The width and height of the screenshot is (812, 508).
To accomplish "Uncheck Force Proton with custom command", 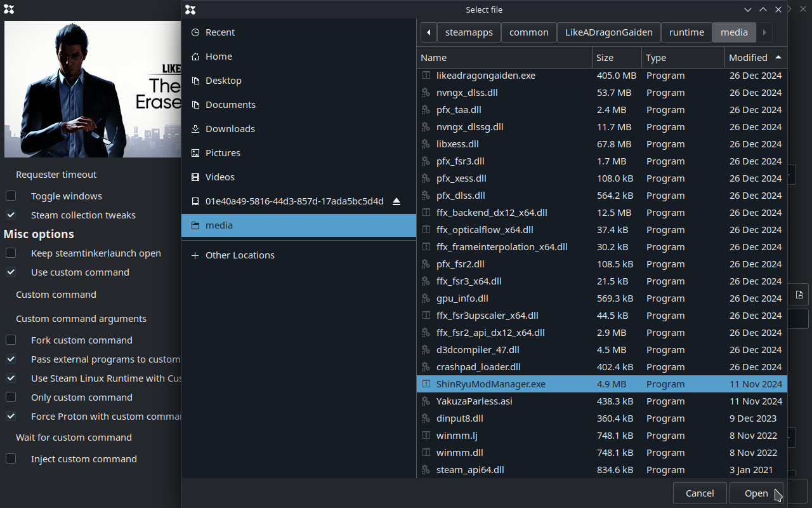I will pyautogui.click(x=11, y=417).
